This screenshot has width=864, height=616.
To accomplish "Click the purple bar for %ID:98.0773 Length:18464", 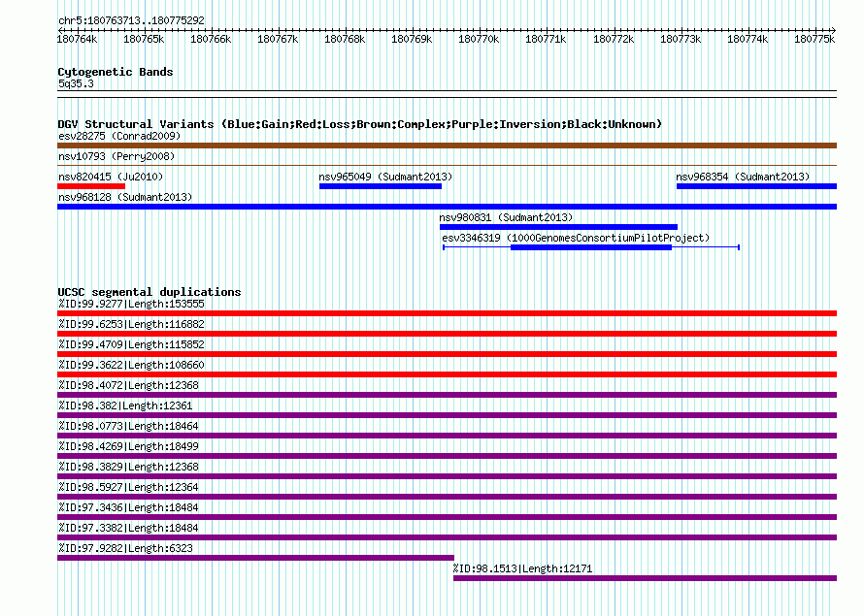I will pyautogui.click(x=447, y=436).
